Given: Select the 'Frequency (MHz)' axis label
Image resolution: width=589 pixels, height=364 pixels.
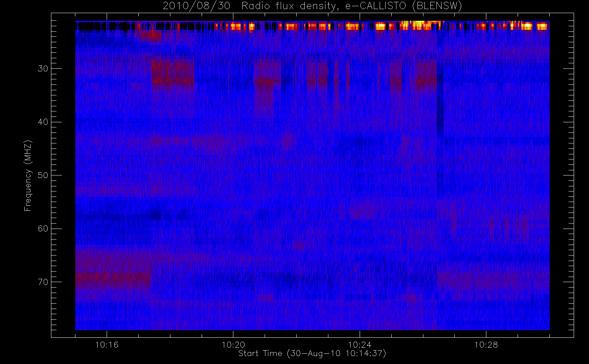Looking at the screenshot, I should click(x=28, y=175).
